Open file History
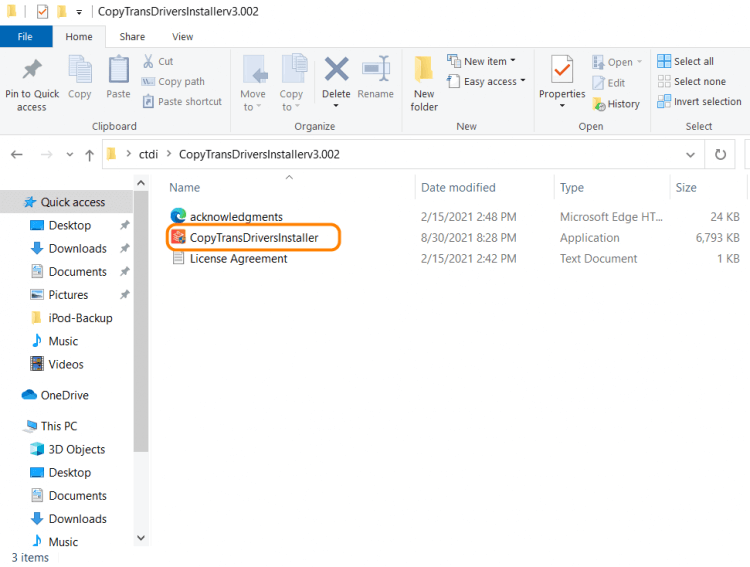 click(x=616, y=104)
